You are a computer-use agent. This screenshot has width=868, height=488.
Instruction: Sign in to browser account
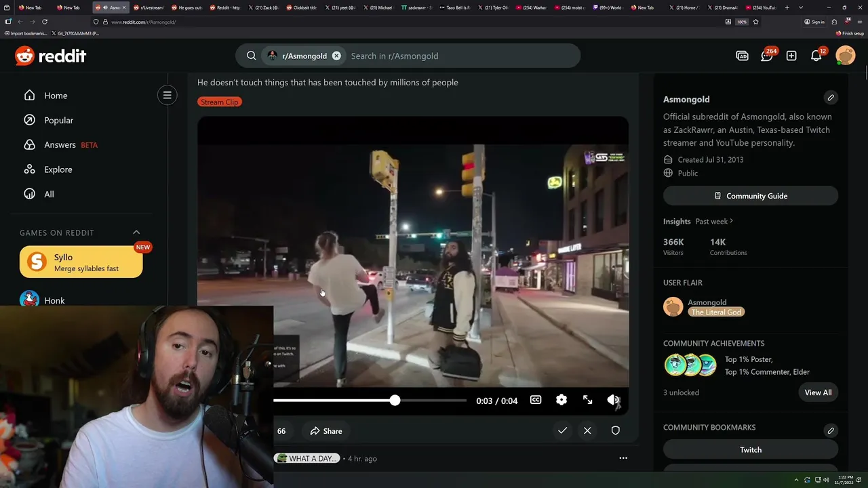pos(814,22)
